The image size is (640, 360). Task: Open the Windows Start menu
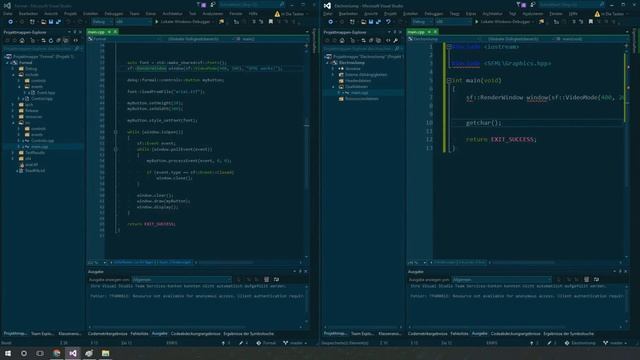[x=8, y=353]
